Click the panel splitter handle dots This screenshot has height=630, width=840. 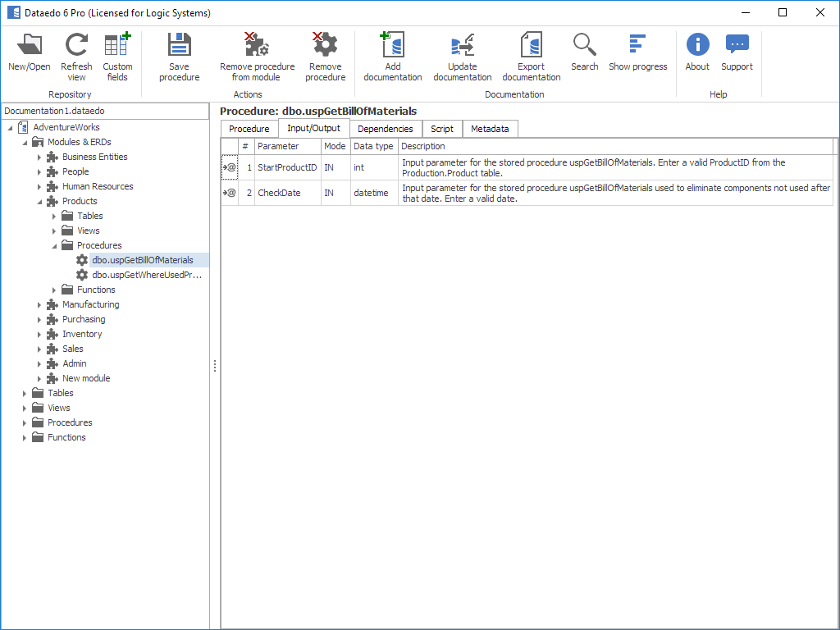point(215,366)
